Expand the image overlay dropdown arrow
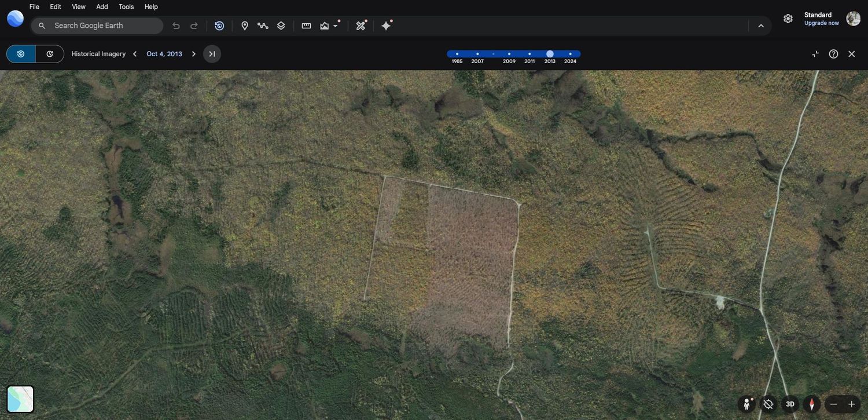The image size is (868, 420). pyautogui.click(x=335, y=26)
